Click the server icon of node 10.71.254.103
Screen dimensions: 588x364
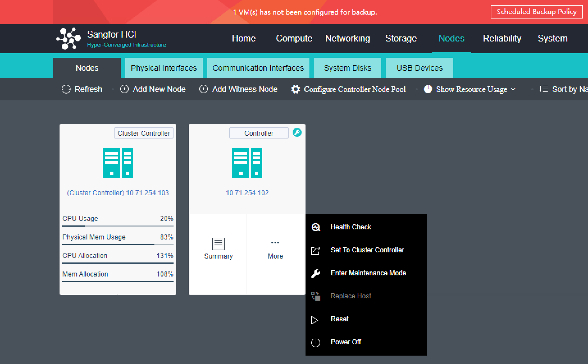pyautogui.click(x=118, y=163)
